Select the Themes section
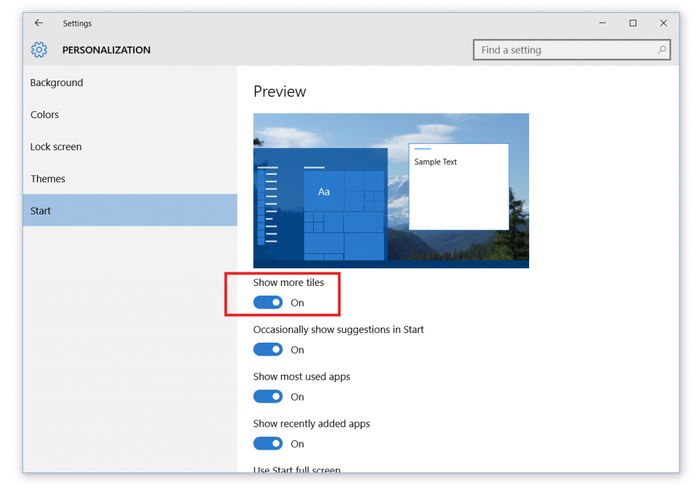Screen dimensions: 700x488 click(129, 179)
